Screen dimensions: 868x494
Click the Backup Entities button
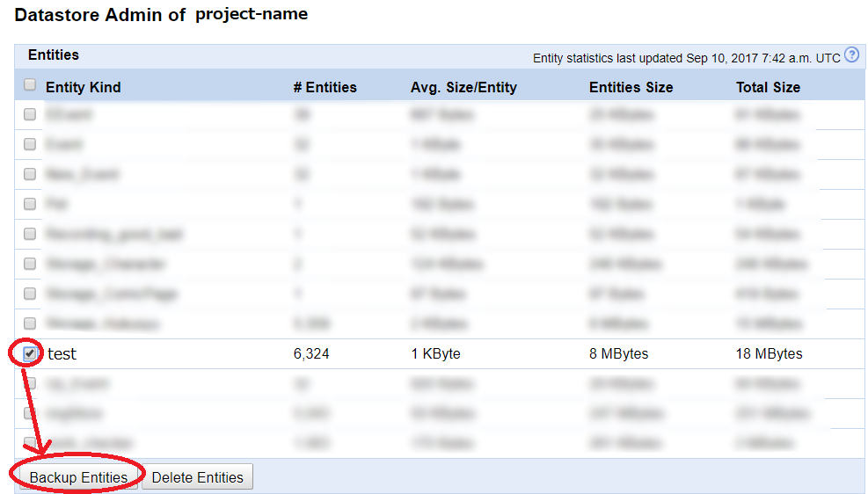tap(78, 476)
